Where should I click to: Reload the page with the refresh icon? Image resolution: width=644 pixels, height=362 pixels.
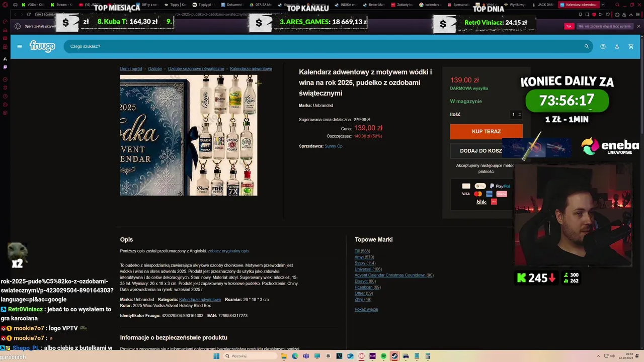pyautogui.click(x=29, y=15)
